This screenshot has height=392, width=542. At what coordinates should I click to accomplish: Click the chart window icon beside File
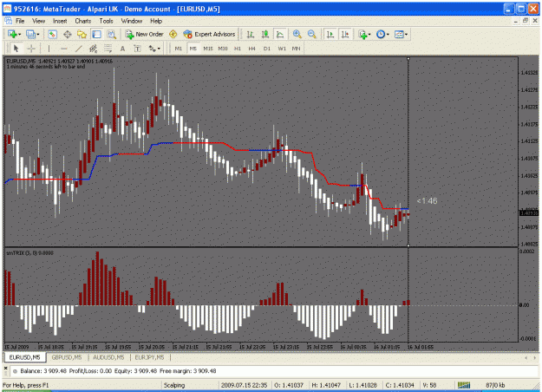[9, 21]
